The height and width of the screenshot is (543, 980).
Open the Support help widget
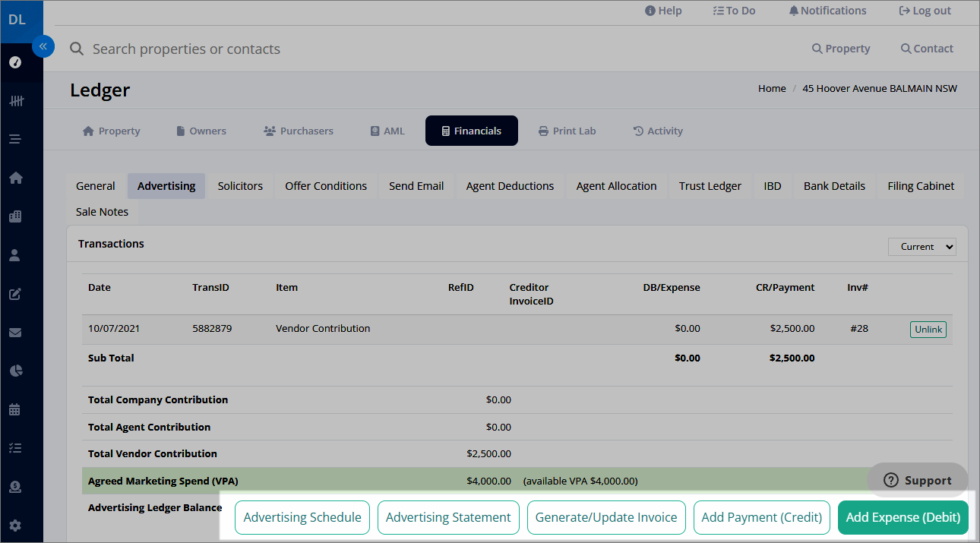pyautogui.click(x=918, y=481)
